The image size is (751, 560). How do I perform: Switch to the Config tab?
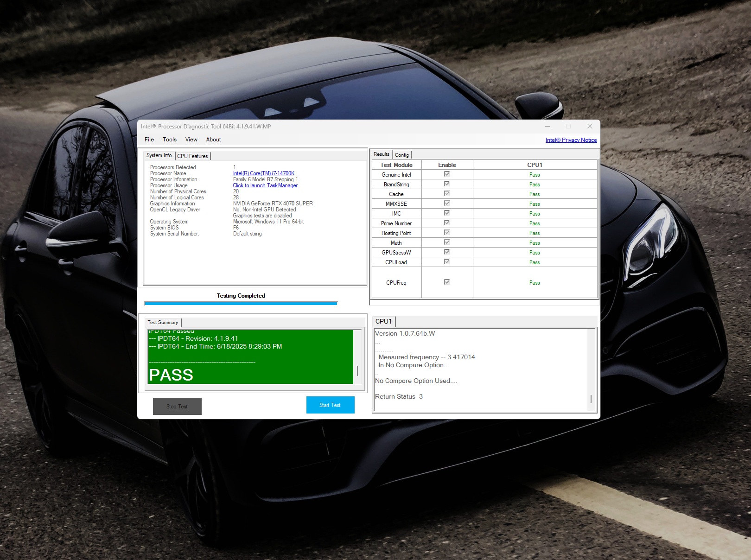(401, 155)
